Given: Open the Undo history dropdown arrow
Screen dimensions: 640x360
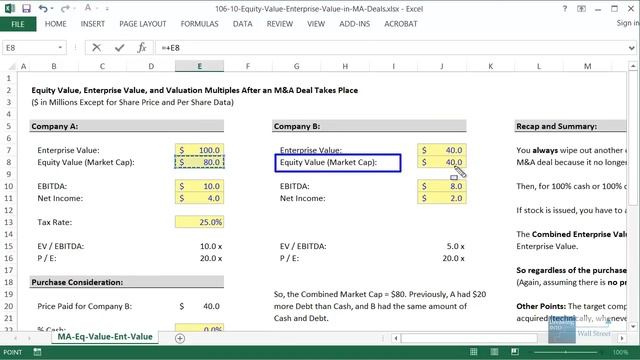Looking at the screenshot, I should click(x=52, y=9).
